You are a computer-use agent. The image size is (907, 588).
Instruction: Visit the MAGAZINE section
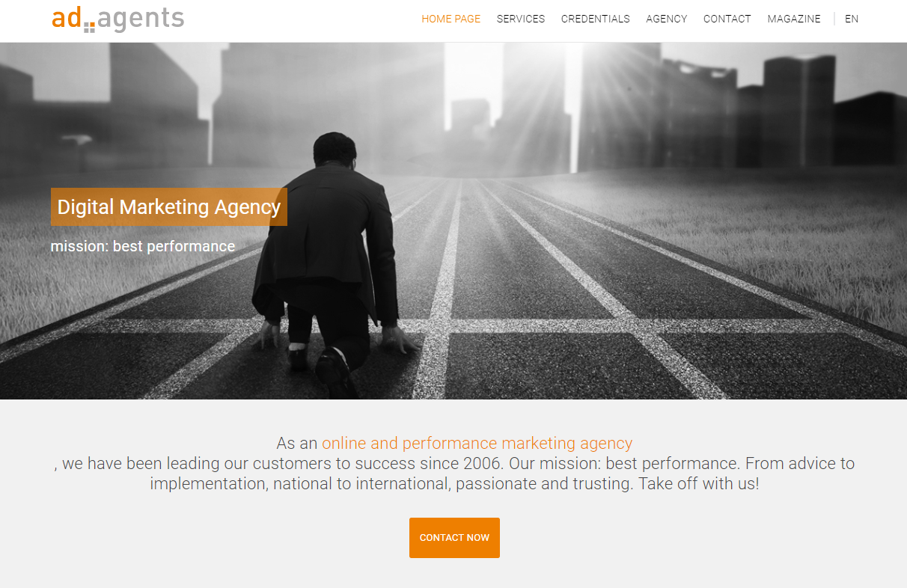794,19
